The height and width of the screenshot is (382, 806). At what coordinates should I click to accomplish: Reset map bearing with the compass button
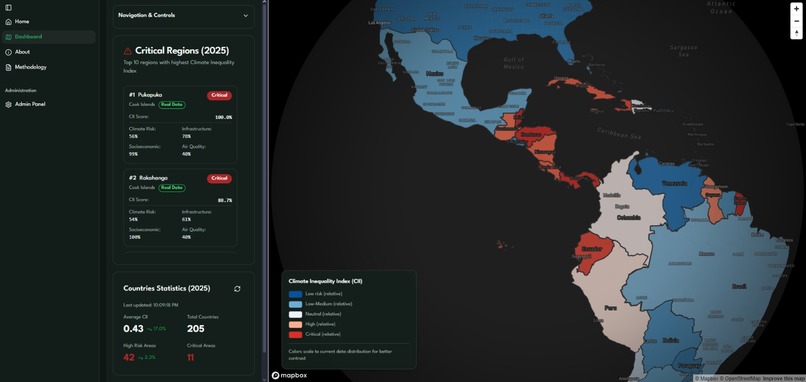click(796, 33)
